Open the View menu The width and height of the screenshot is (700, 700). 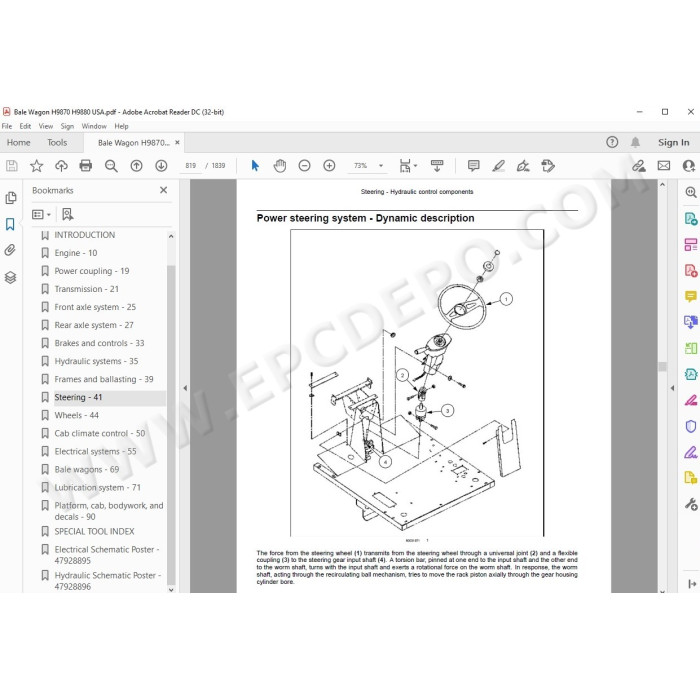pos(46,126)
